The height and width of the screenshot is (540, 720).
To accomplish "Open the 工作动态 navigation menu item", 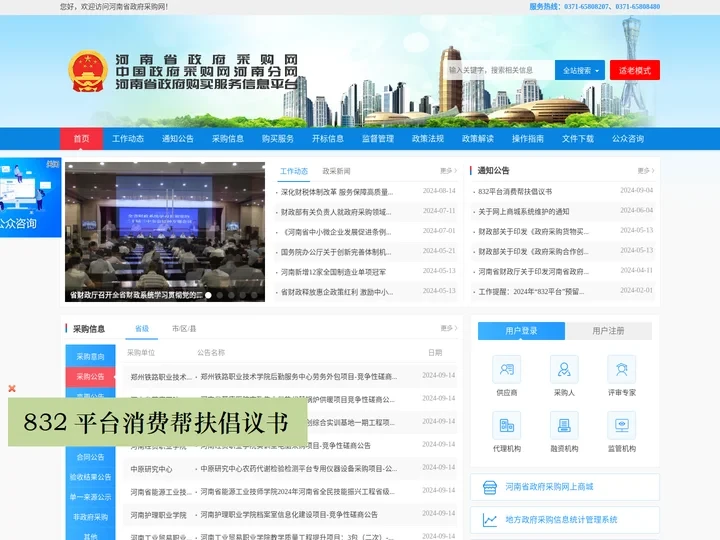I will [x=128, y=139].
